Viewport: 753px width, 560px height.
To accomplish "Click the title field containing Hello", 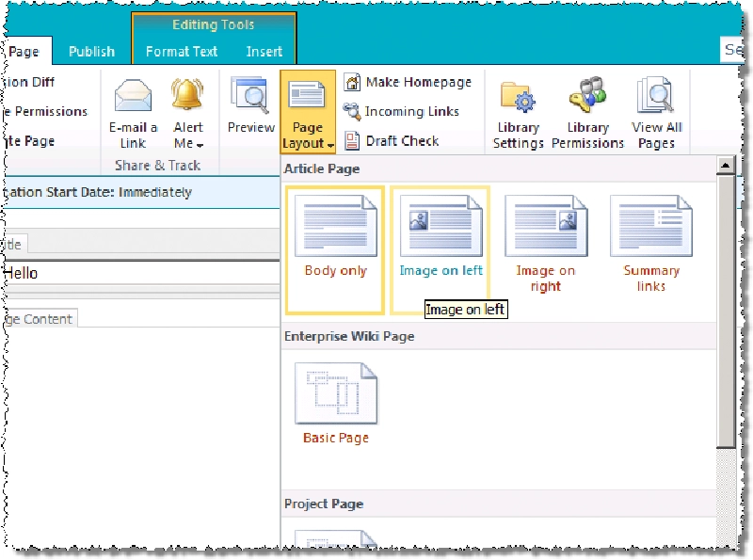I will coord(142,273).
